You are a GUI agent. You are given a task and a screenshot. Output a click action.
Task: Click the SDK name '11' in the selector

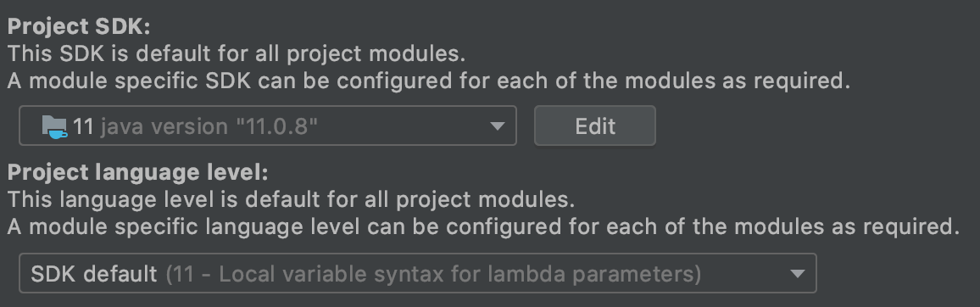83,126
